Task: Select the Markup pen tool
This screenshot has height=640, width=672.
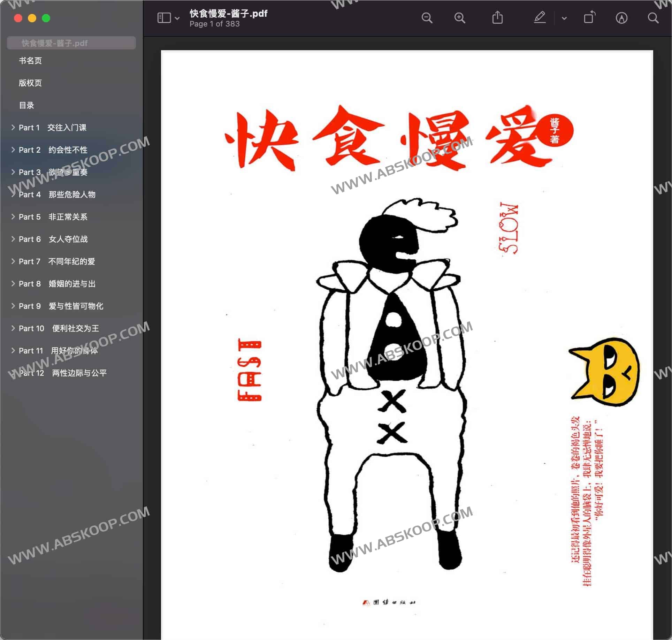Action: 540,18
